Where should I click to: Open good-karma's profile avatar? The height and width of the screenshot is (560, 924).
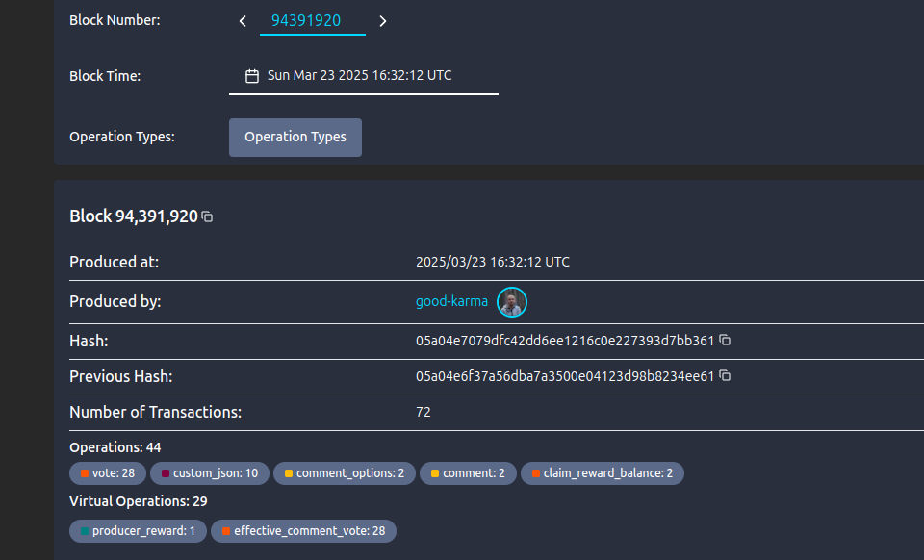pos(512,302)
